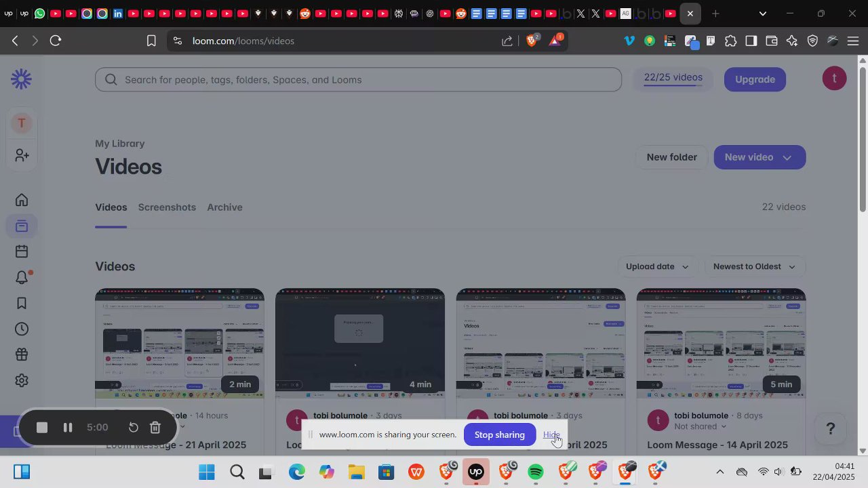Screen dimensions: 868x488
Task: Click the gift icon in sidebar
Action: coord(22,354)
